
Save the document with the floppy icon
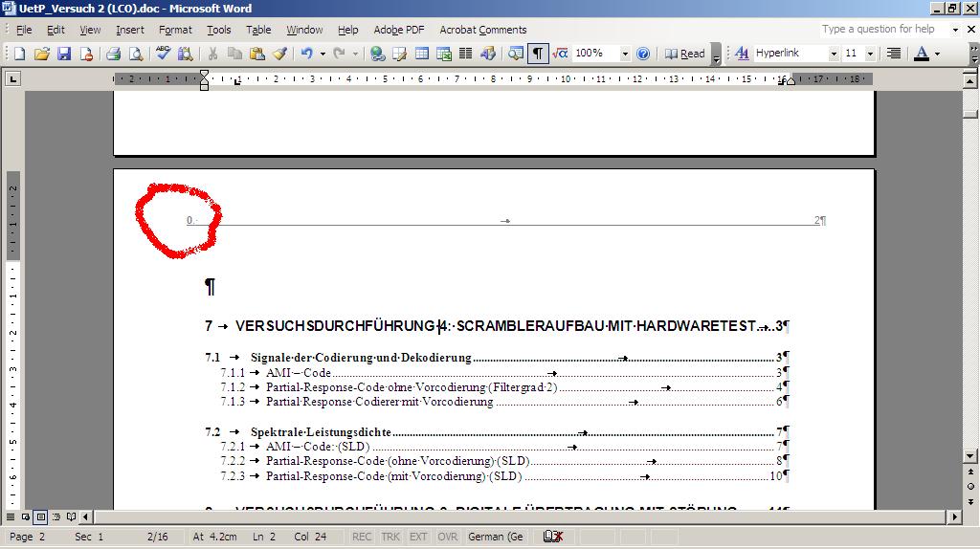(64, 54)
